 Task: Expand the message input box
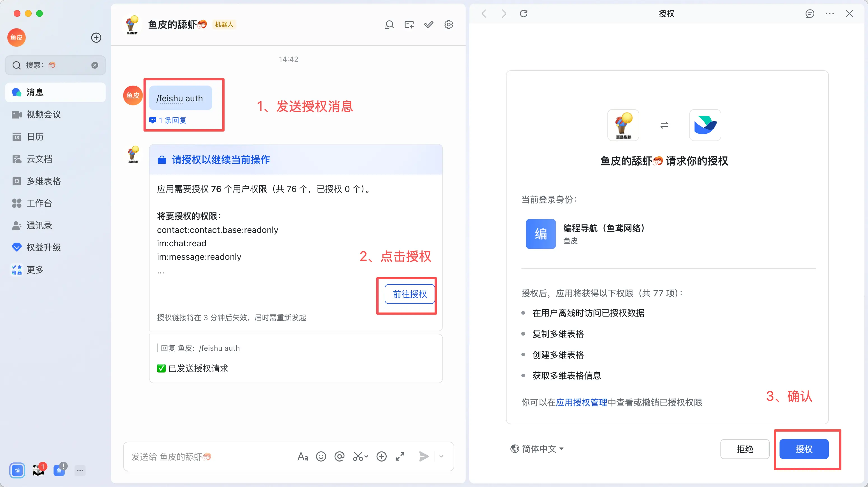click(x=400, y=457)
